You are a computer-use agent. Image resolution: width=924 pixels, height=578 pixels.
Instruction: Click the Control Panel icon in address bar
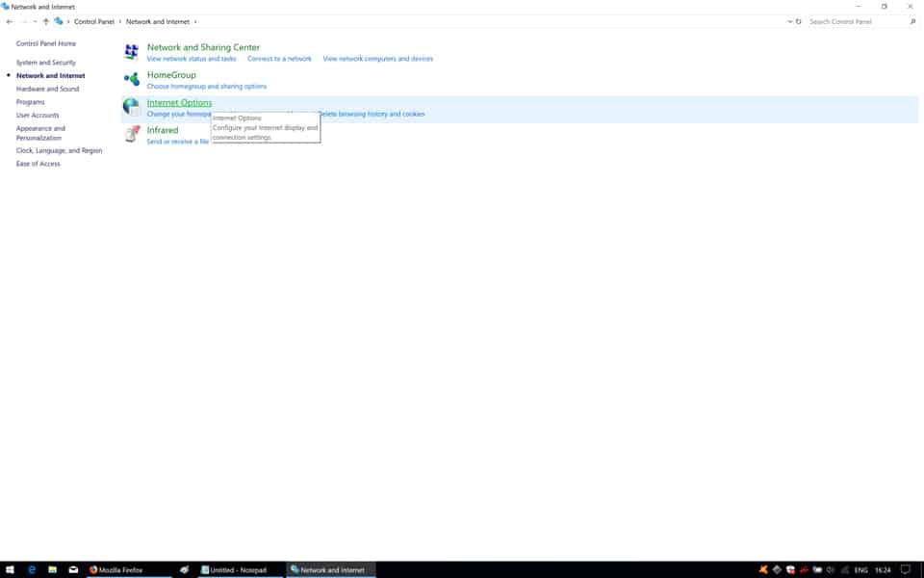point(59,21)
